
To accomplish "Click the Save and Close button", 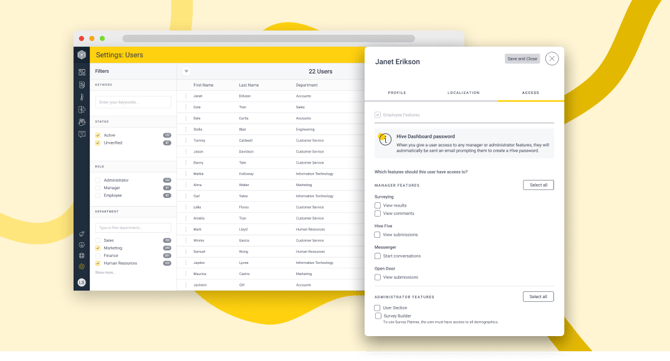I will (x=522, y=59).
